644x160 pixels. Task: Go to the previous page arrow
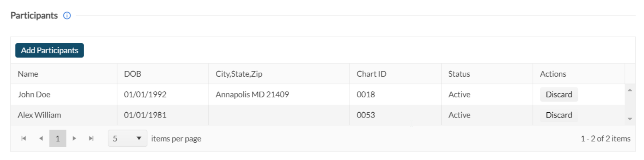click(41, 138)
